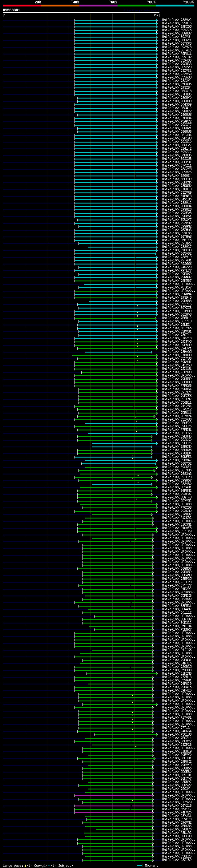Select hit label UniRef100_Q9SSX0
This screenshot has width=197, height=868.
tap(176, 440)
